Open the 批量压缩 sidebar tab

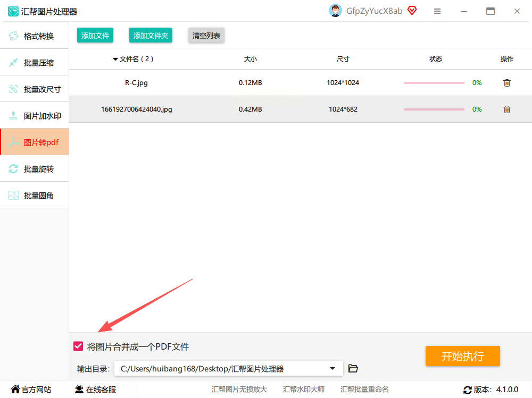(34, 62)
